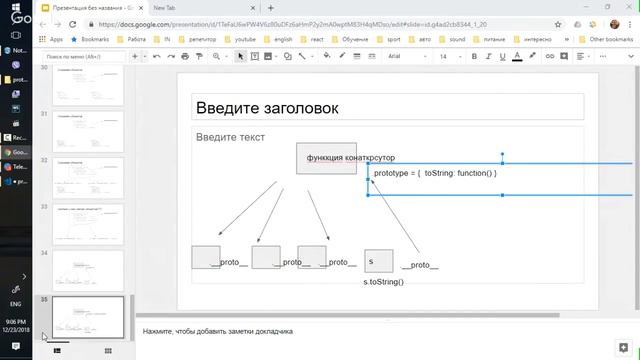Open the image insert dropdown arrow
Viewport: 640px width, 360px height.
click(276, 56)
